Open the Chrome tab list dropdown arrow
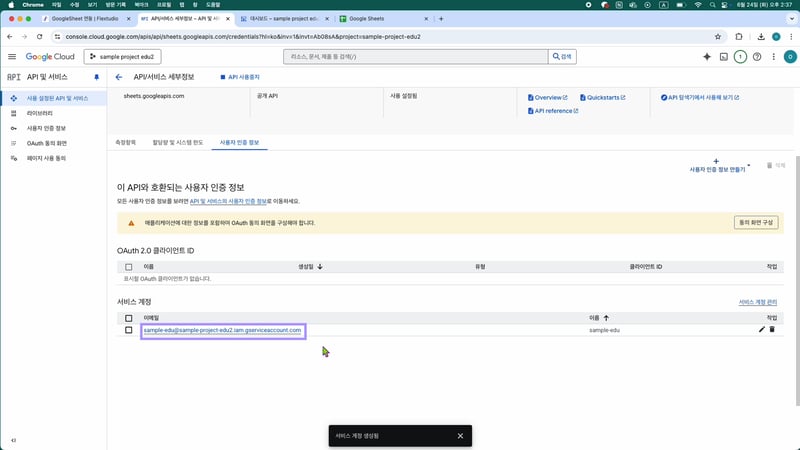Screen dimensions: 800x450 791,19
